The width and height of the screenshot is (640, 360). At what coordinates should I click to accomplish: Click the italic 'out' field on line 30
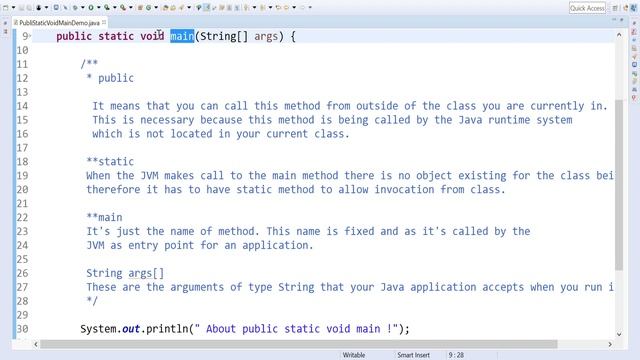131,329
